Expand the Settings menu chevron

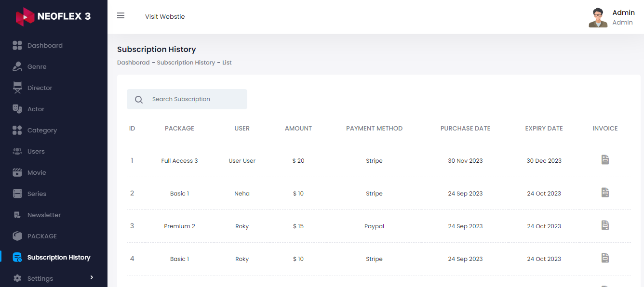tap(92, 278)
